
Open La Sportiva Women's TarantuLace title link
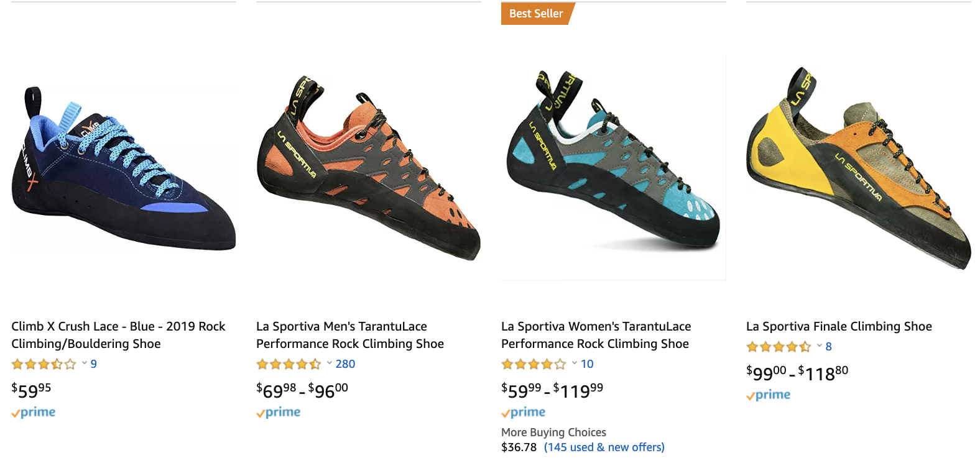596,335
